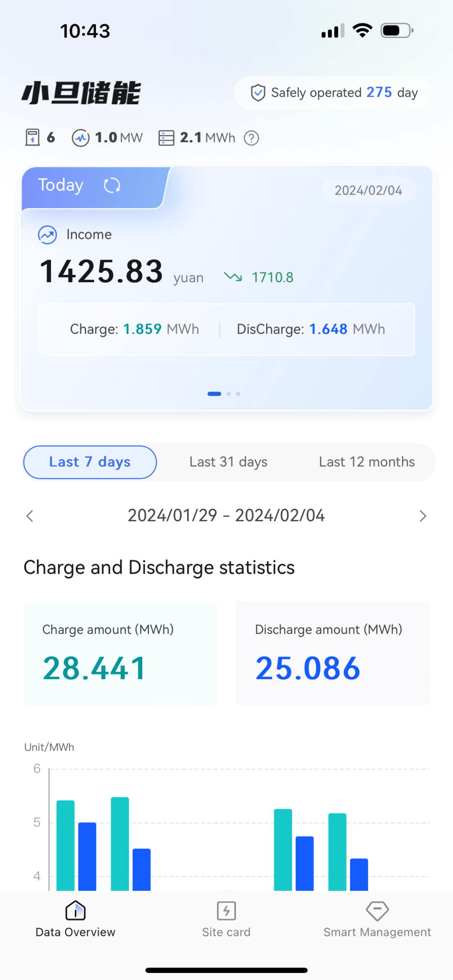The width and height of the screenshot is (453, 980).
Task: Tap the third carousel page dot
Action: 238,393
